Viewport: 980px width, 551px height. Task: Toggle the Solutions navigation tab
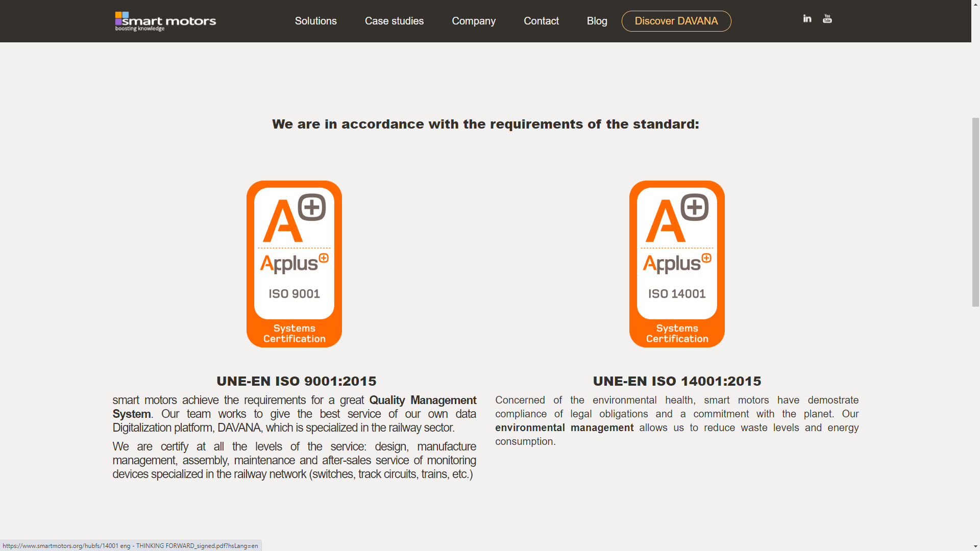point(315,21)
